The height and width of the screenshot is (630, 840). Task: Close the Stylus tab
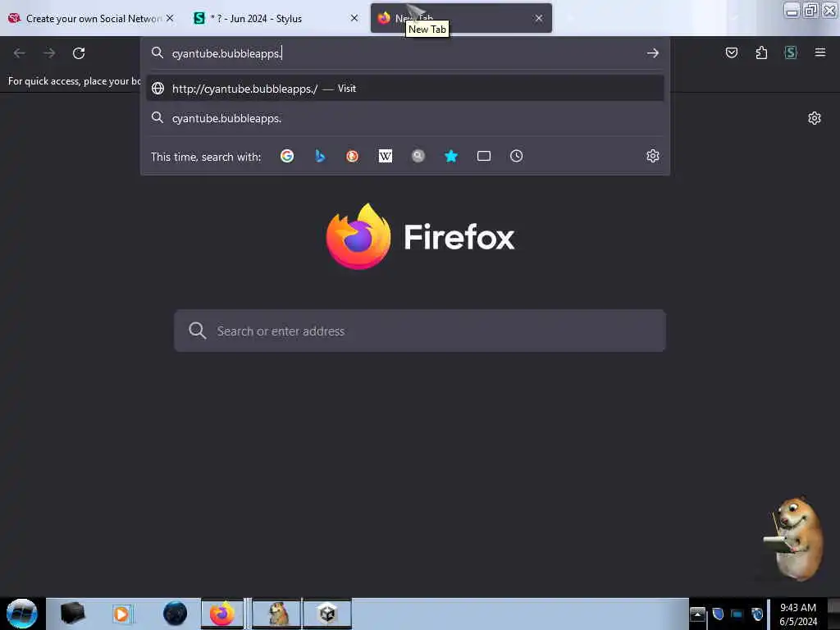(x=354, y=18)
